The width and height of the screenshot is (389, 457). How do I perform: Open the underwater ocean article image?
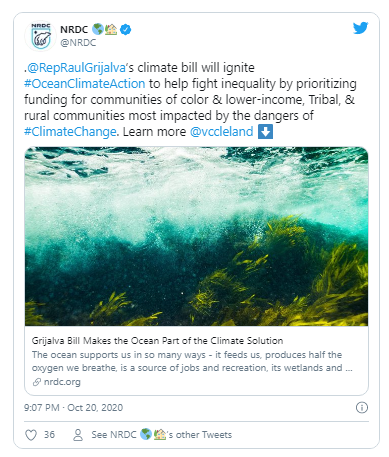pyautogui.click(x=196, y=236)
